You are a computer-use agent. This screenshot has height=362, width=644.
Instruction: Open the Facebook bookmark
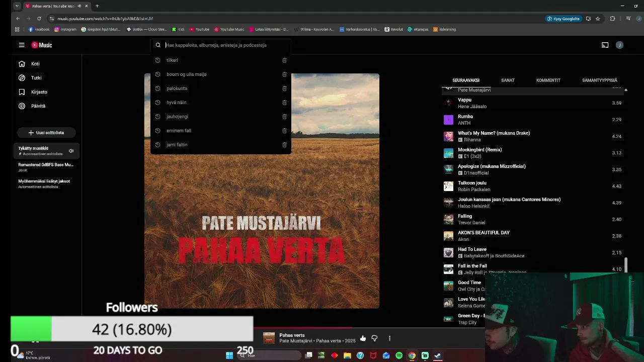tap(39, 30)
